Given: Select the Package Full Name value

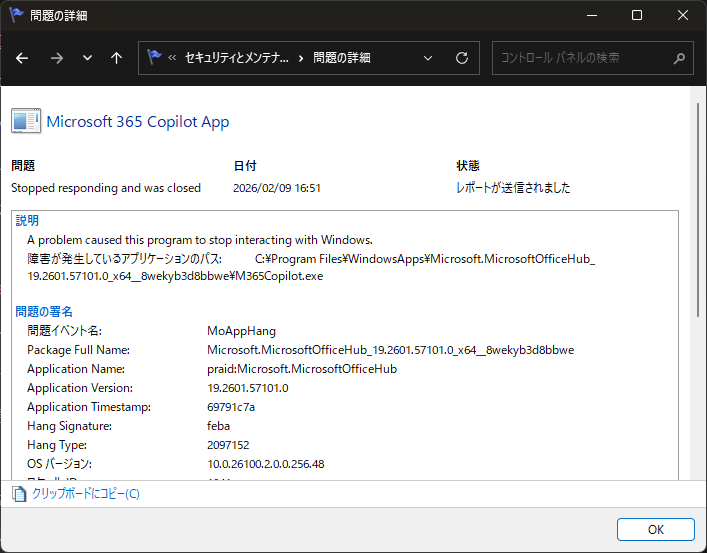Looking at the screenshot, I should pos(390,350).
